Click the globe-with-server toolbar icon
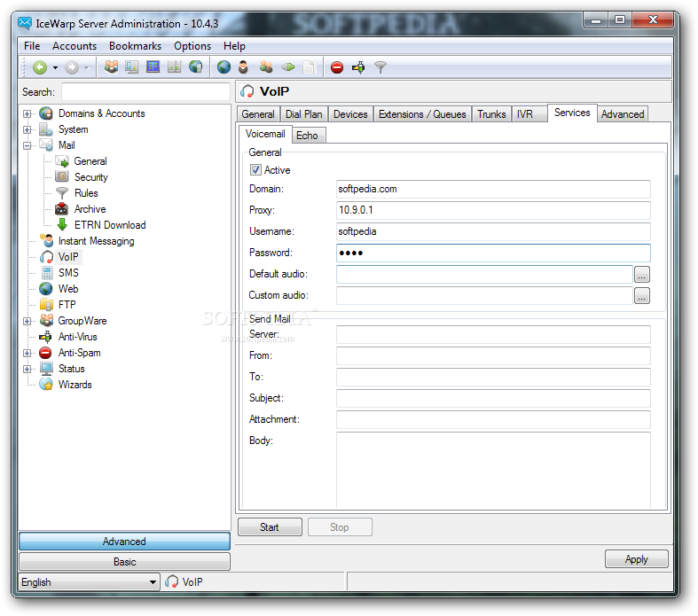698x616 pixels. (195, 67)
